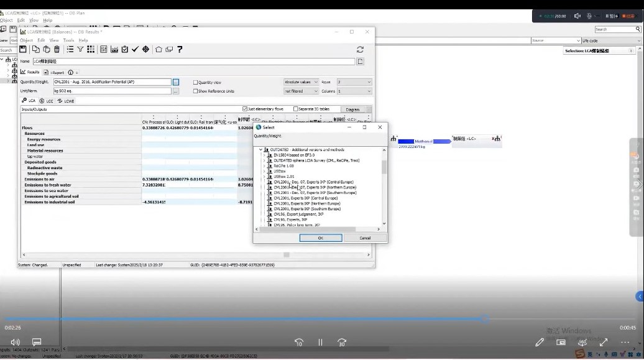Expand the ReCiPe 1.08 tree node
The image size is (644, 360).
264,166
